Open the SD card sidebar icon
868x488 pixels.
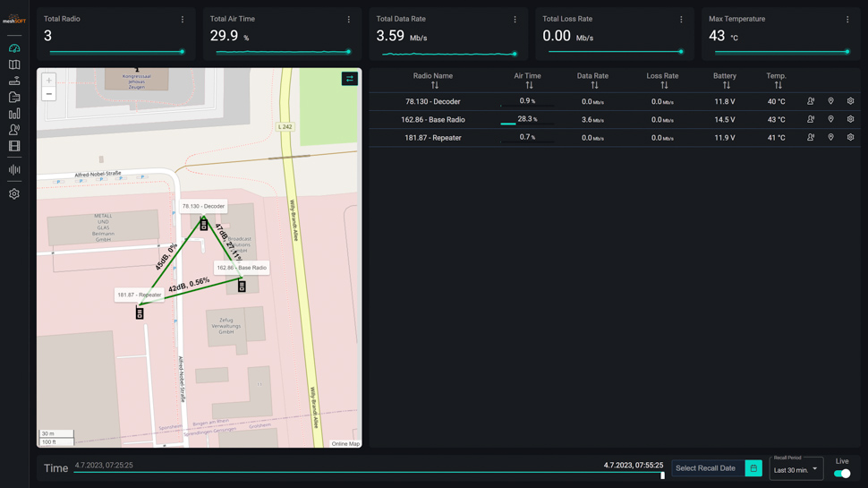14,97
